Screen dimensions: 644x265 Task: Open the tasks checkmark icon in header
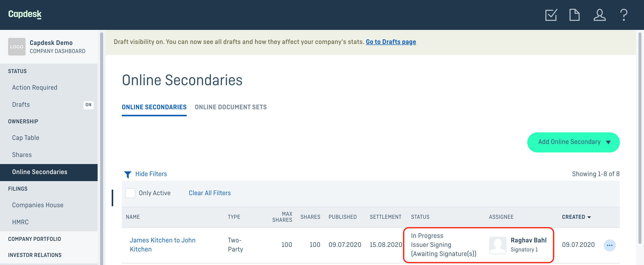point(551,15)
